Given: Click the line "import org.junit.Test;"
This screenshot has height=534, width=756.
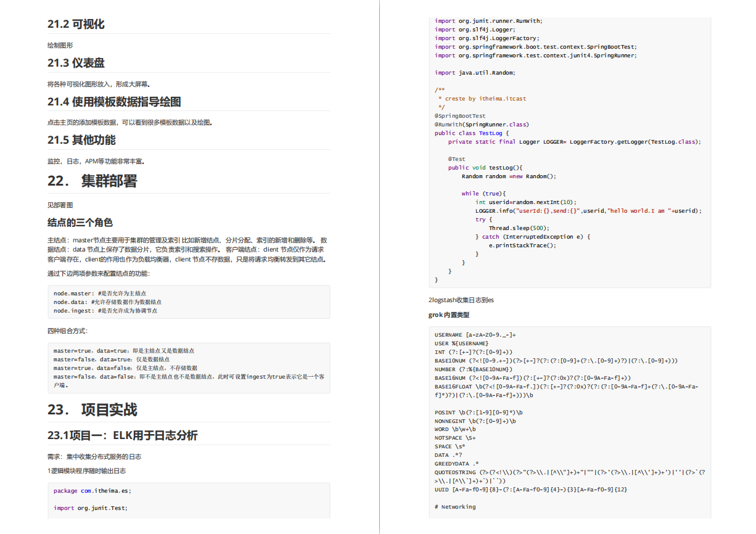Looking at the screenshot, I should pos(91,508).
